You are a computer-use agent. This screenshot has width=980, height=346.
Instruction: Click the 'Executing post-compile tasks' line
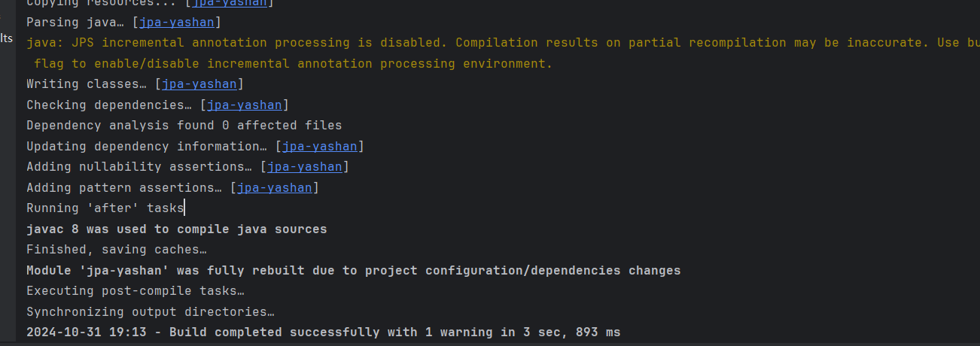135,290
